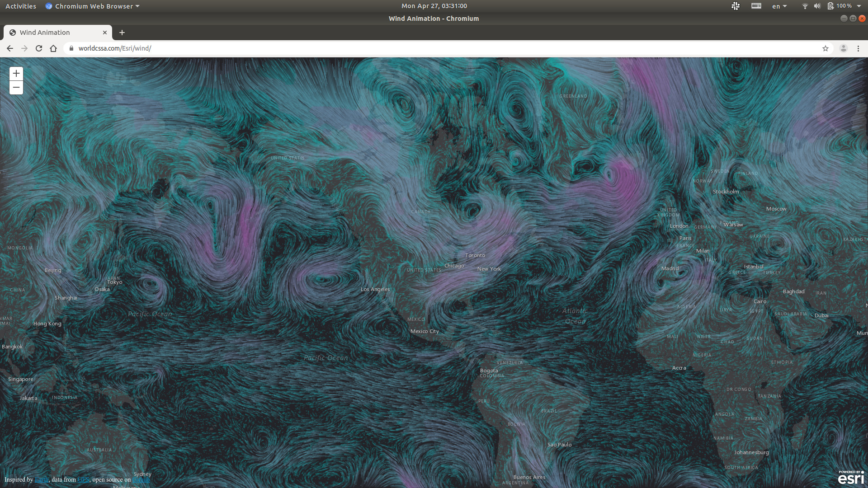868x488 pixels.
Task: Expand Chromium Web Browser app menu
Action: click(x=93, y=6)
